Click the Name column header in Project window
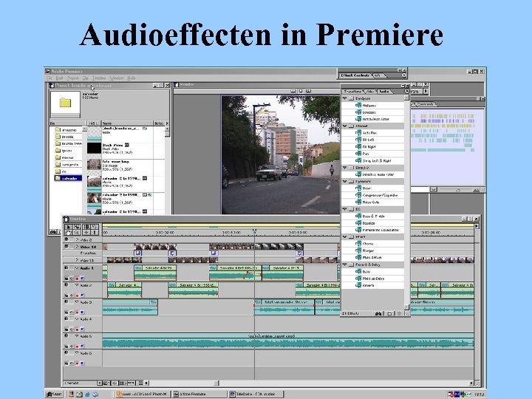This screenshot has width=532, height=399. (127, 123)
